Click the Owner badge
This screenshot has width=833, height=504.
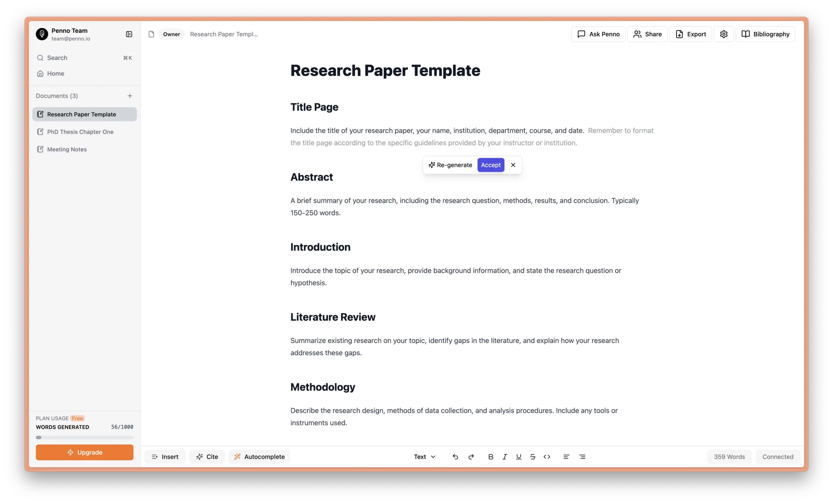coord(171,34)
